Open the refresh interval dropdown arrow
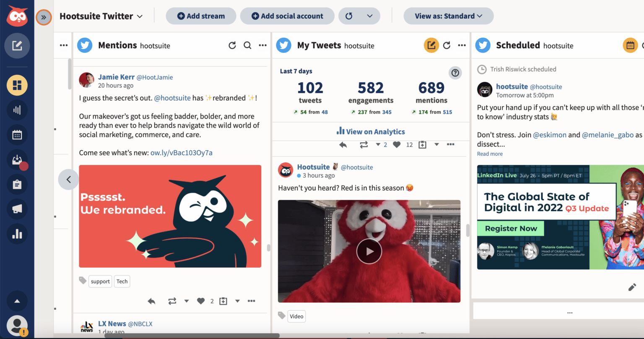This screenshot has height=339, width=644. click(370, 16)
